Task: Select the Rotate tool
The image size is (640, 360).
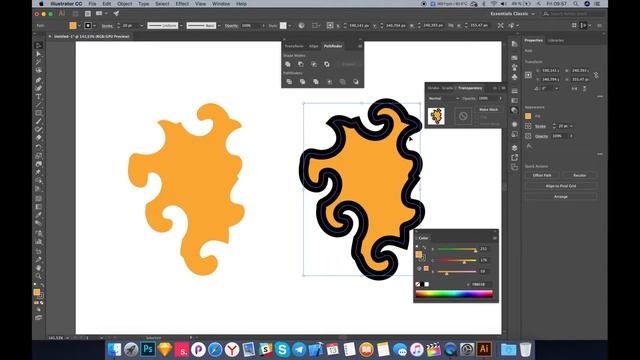Action: [x=38, y=147]
